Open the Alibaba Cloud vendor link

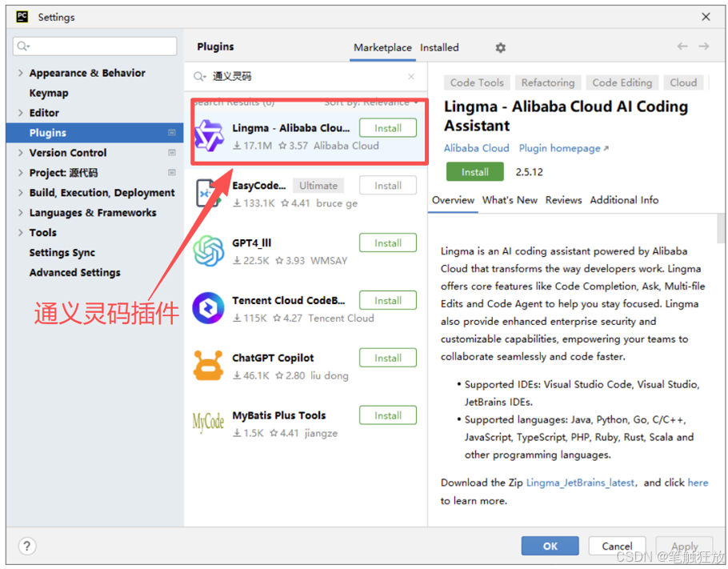pos(476,148)
